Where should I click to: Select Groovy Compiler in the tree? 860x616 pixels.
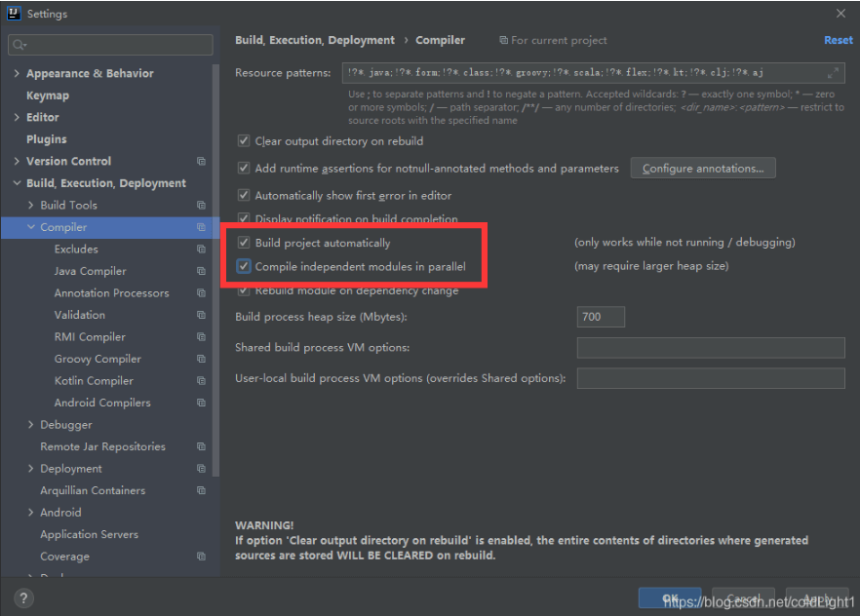click(98, 359)
